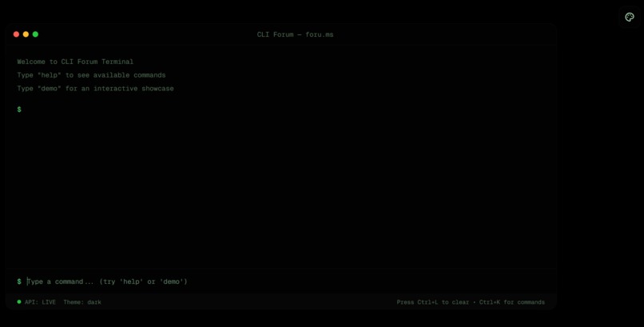Image resolution: width=644 pixels, height=327 pixels.
Task: Click the 'Type "demo" for an interactive showcase' line
Action: click(x=95, y=88)
